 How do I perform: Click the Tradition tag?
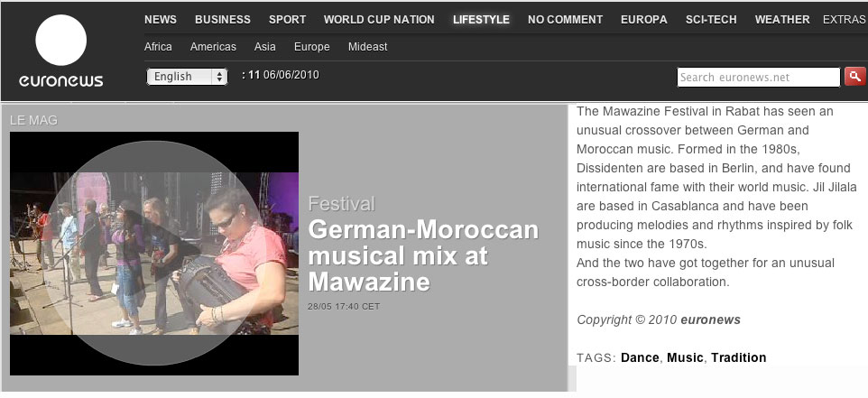(738, 357)
